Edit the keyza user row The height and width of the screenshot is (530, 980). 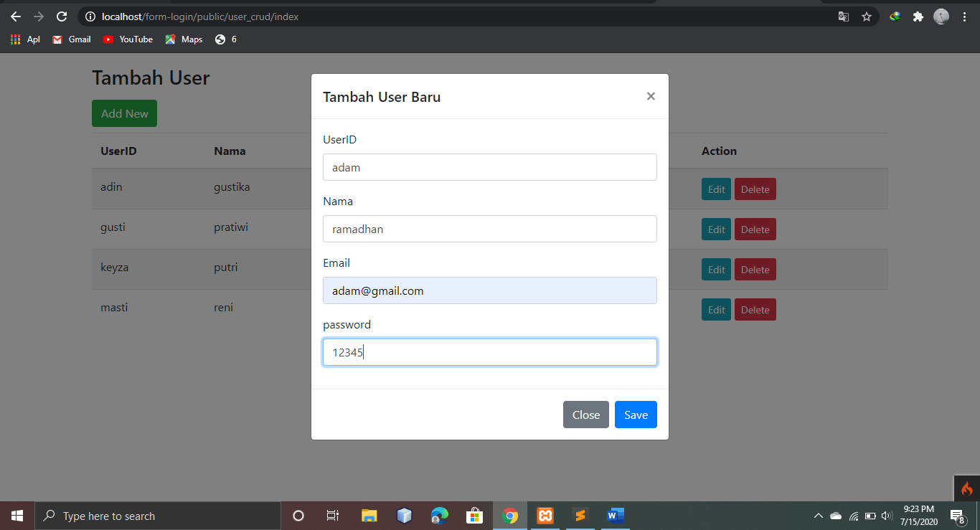716,270
